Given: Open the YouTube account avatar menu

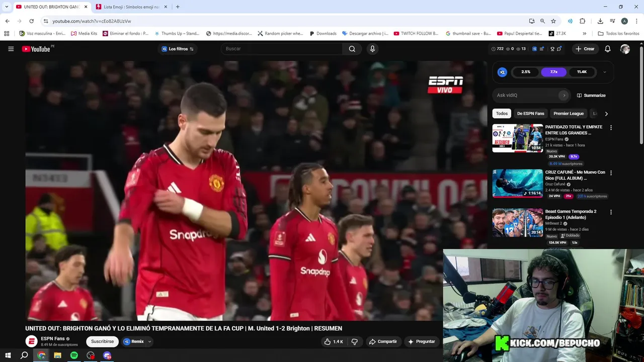Looking at the screenshot, I should (625, 49).
